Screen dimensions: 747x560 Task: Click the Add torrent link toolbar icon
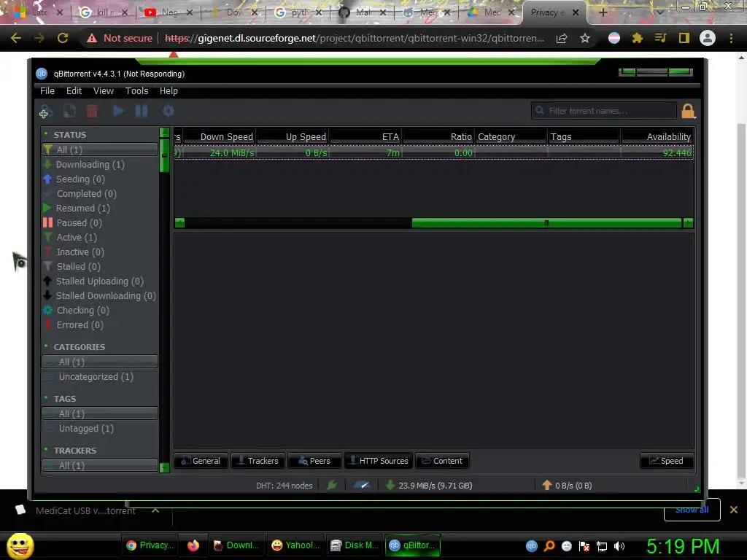(46, 112)
